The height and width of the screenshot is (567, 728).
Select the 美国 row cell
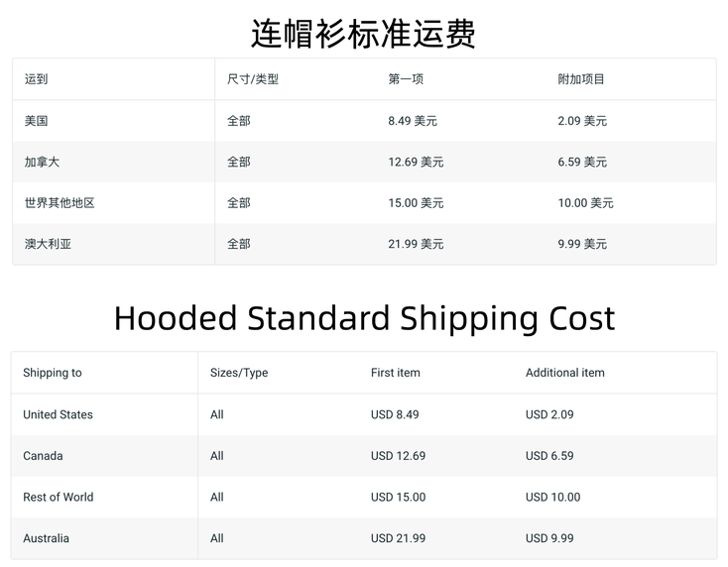[x=37, y=121]
